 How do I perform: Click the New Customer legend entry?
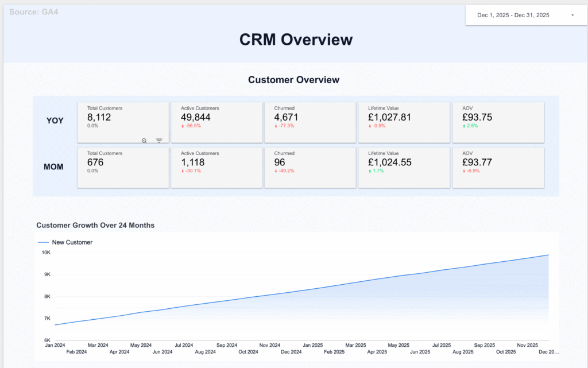[65, 242]
